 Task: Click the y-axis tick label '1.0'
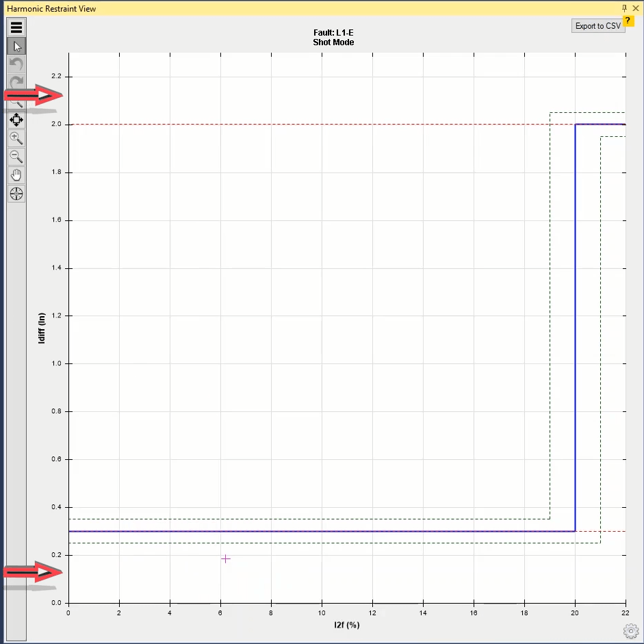[56, 363]
